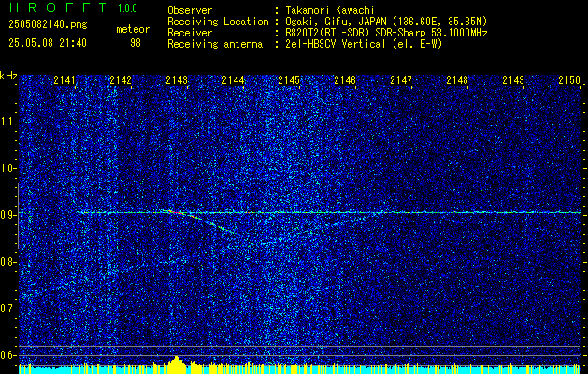Click the 2147 time marker
The height and width of the screenshot is (374, 588).
(x=401, y=80)
